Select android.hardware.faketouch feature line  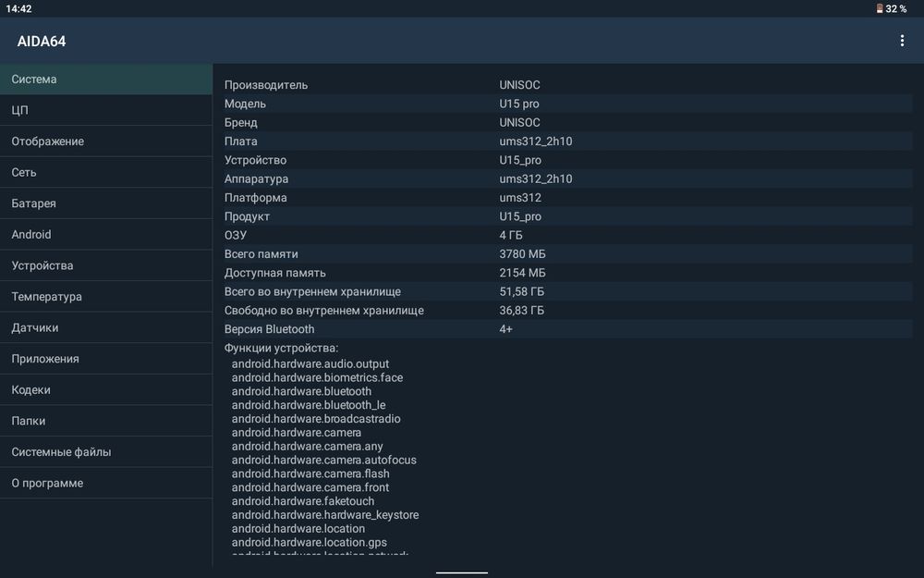(303, 501)
